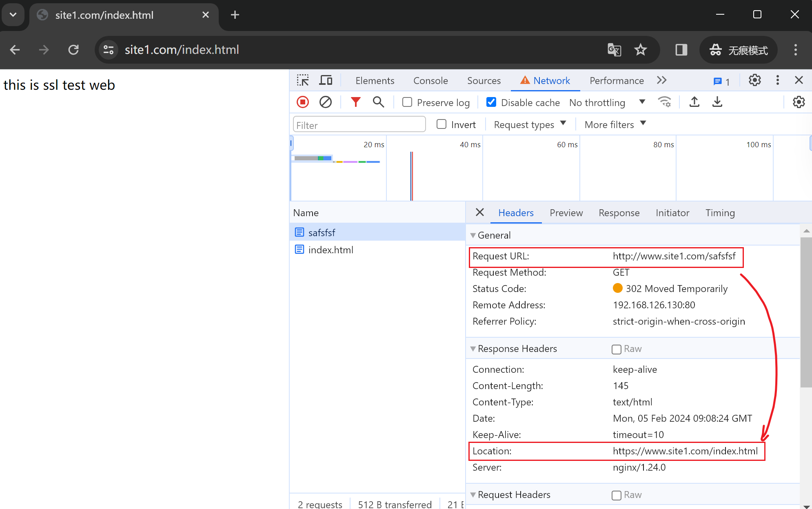Switch to the Console tab
The image size is (812, 509).
pos(430,80)
